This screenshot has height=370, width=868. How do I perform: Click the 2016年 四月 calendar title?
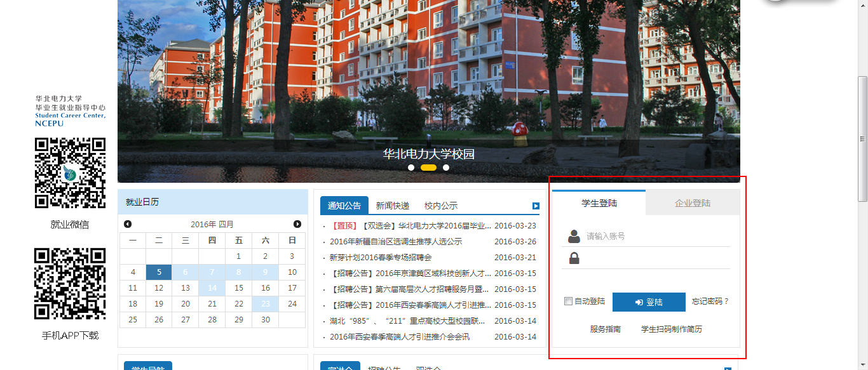click(212, 224)
